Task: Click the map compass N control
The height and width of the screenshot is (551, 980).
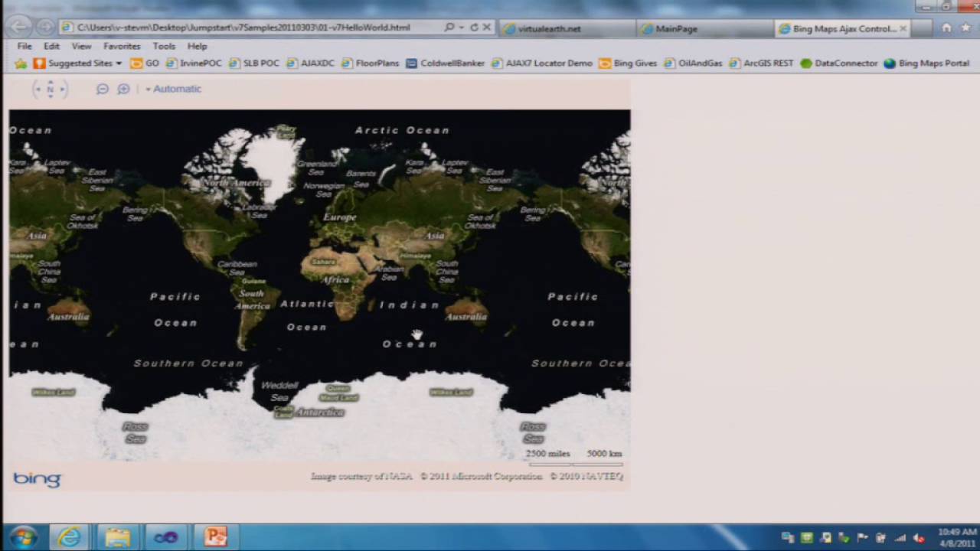Action: (x=51, y=89)
